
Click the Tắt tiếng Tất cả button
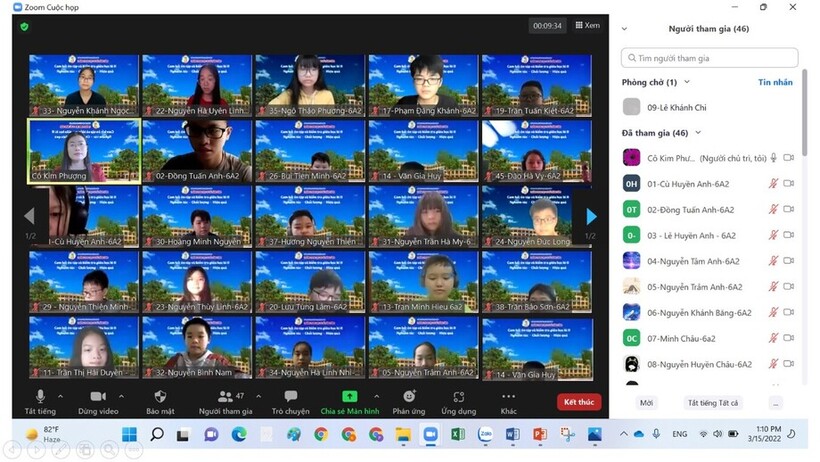pos(712,403)
